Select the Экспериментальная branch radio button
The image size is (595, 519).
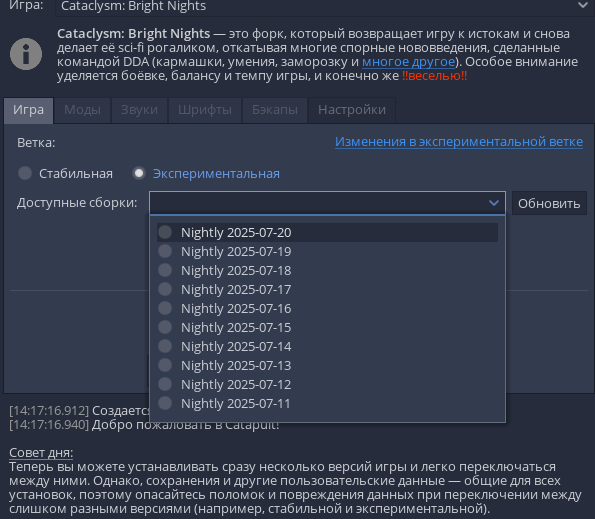point(139,173)
